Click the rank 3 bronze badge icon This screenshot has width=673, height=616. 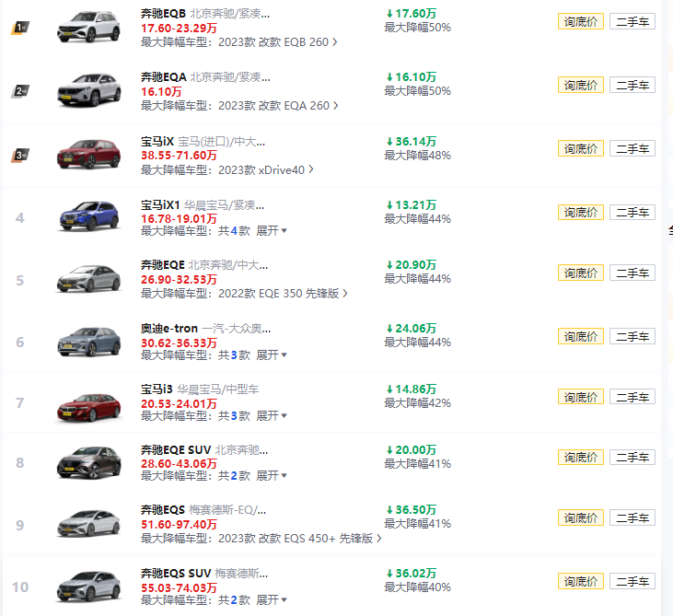pos(20,155)
